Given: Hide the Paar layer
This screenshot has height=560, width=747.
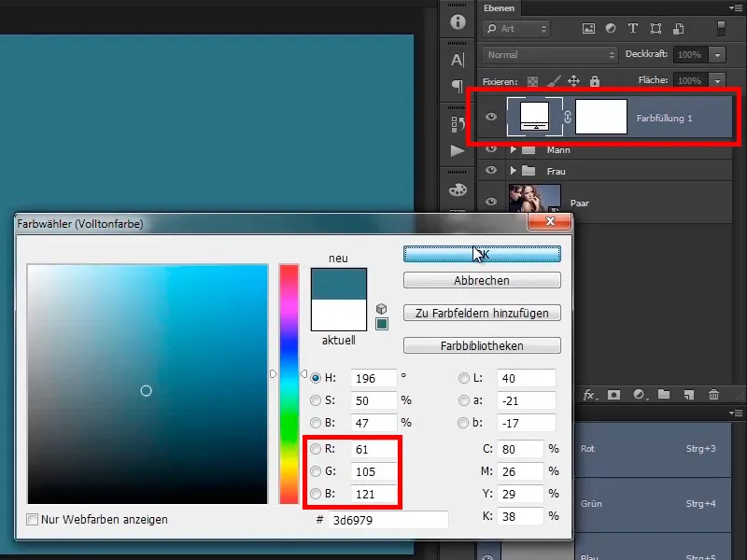Looking at the screenshot, I should pyautogui.click(x=491, y=202).
